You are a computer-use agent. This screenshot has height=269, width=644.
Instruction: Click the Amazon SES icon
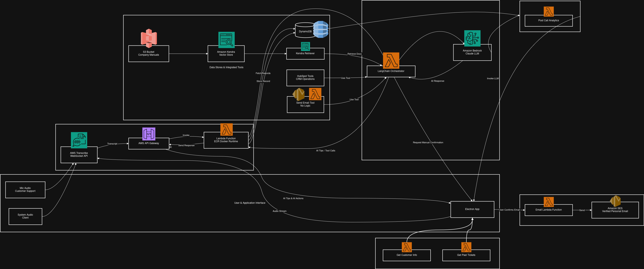(x=615, y=201)
